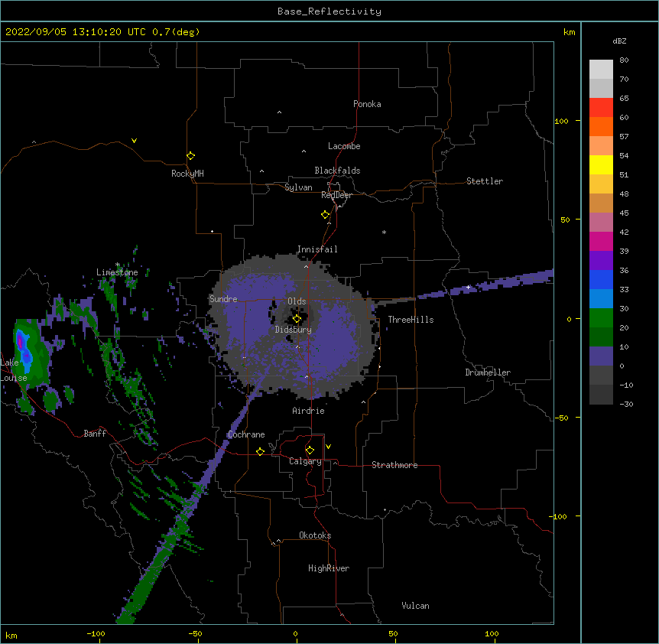This screenshot has width=659, height=644.
Task: Click the Blackfalds label
Action: click(x=337, y=171)
